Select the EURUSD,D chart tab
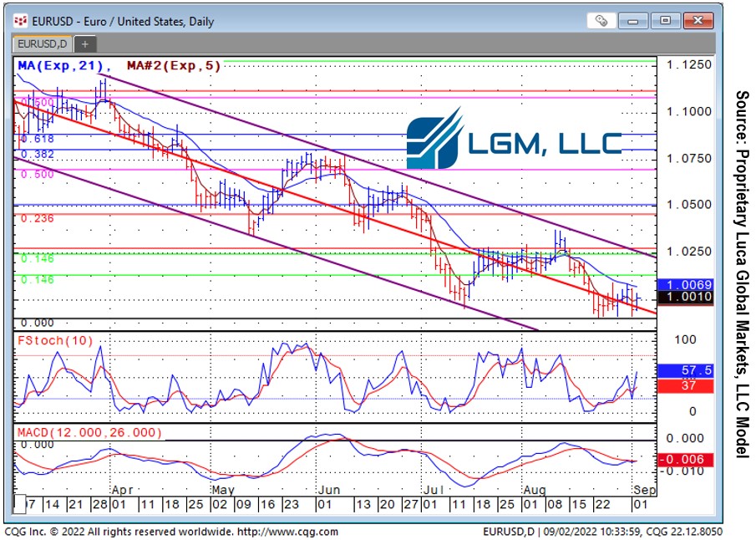This screenshot has height=540, width=756. (x=43, y=44)
